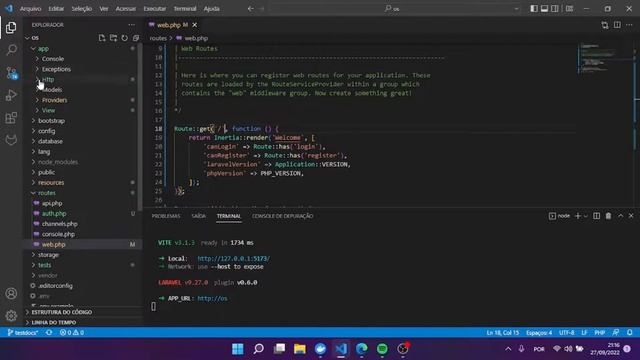
Task: Open the Run and Debug view
Action: pos(11,95)
